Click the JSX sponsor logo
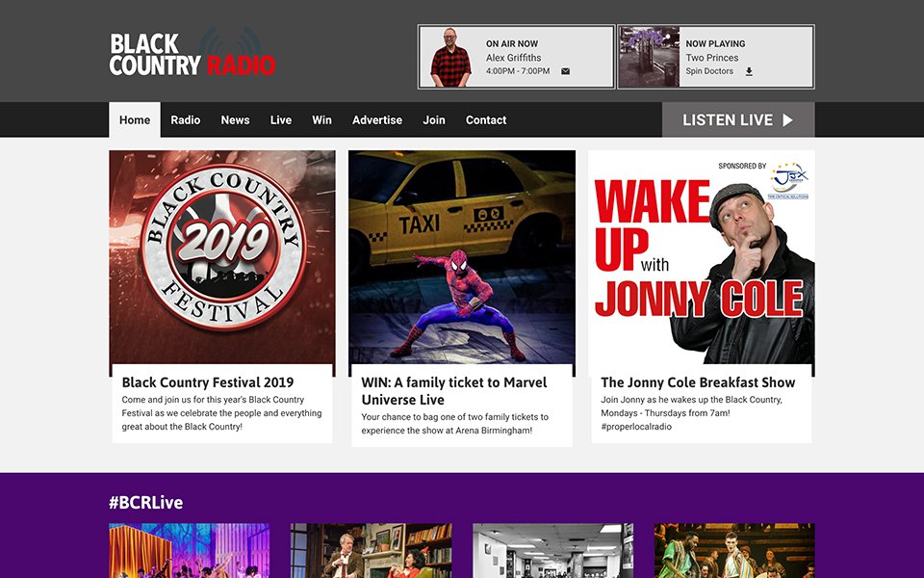Viewport: 924px width, 578px height. pos(788,180)
